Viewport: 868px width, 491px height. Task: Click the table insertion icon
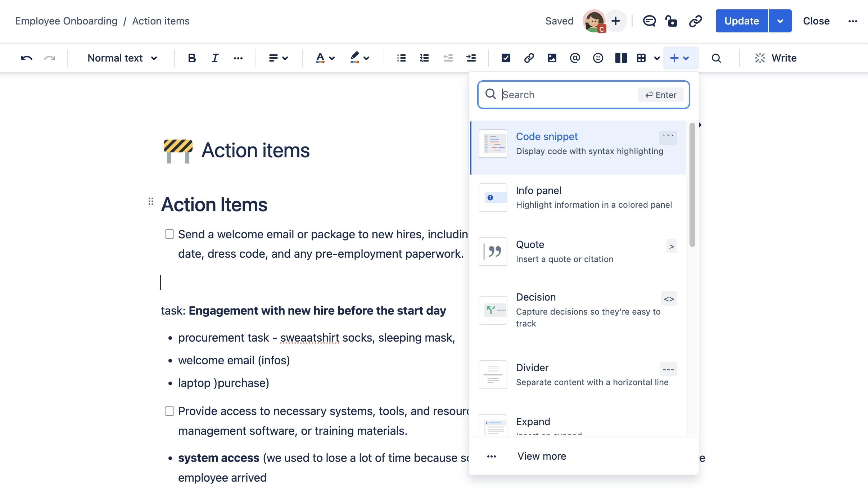click(x=641, y=58)
